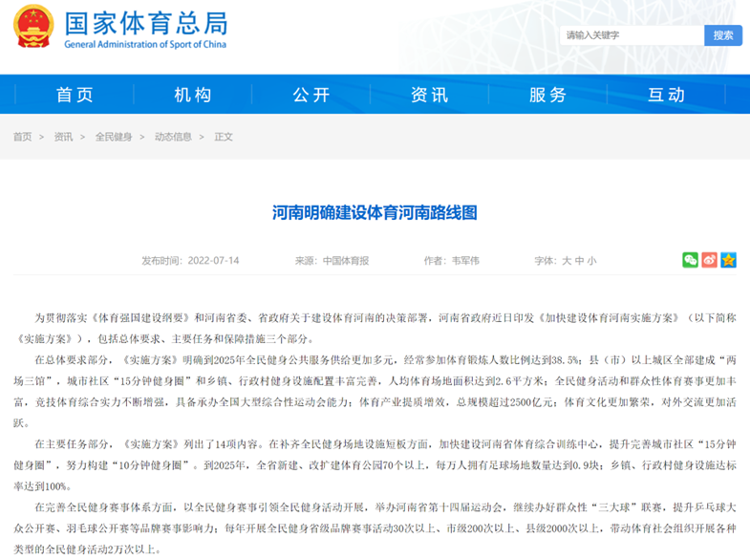Click General Administration of Sport of China text
The height and width of the screenshot is (560, 750).
[x=145, y=44]
